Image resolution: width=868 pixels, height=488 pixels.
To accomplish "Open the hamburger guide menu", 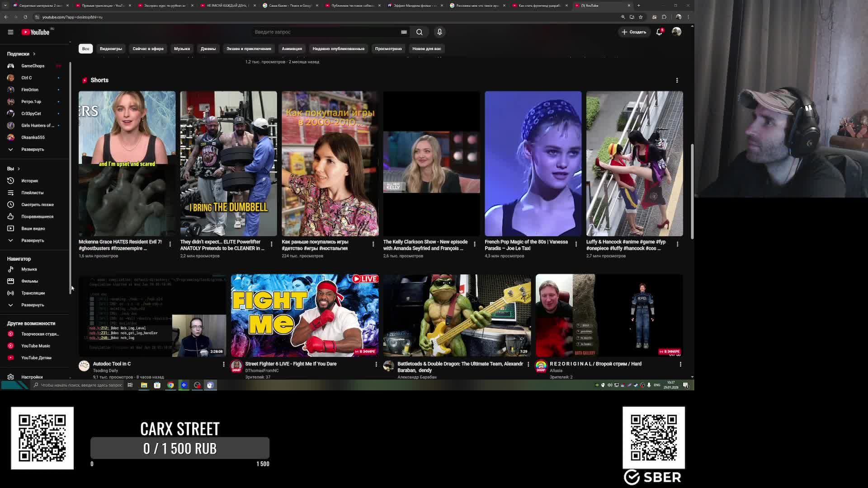I will (x=10, y=32).
